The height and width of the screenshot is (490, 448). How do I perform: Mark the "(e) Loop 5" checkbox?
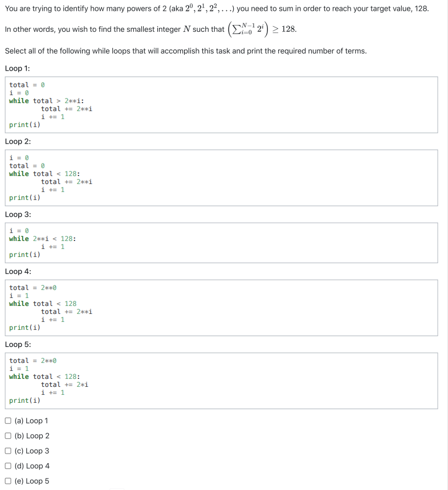tap(7, 481)
